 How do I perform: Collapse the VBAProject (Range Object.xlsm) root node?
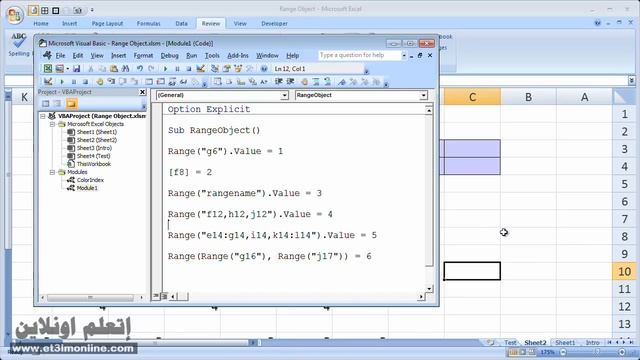[43, 116]
